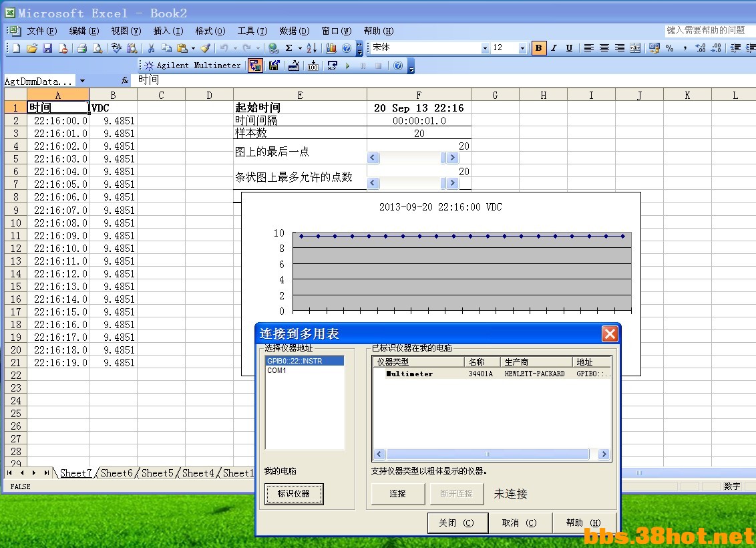
Task: Open the Paste options dropdown arrow
Action: (193, 47)
